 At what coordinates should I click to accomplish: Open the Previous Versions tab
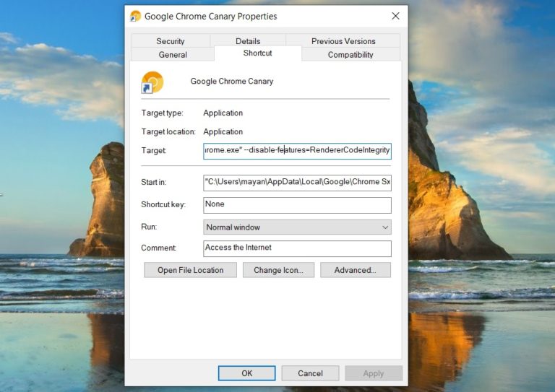[x=343, y=41]
